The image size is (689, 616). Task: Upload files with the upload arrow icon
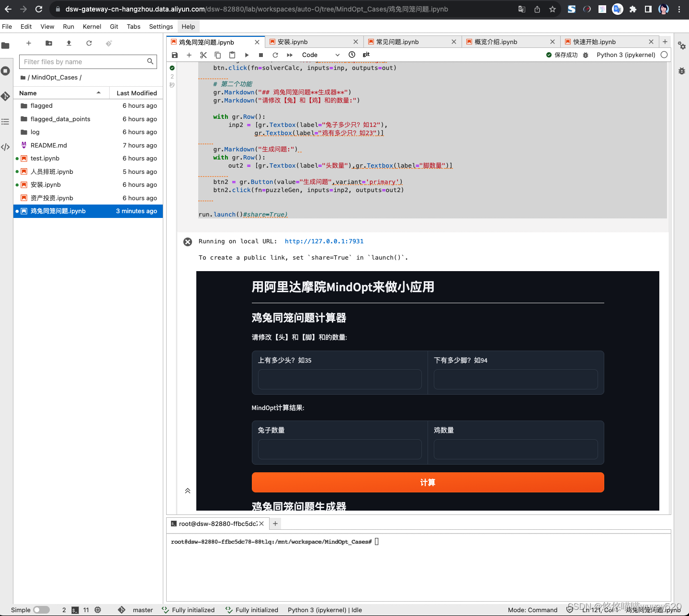[69, 43]
